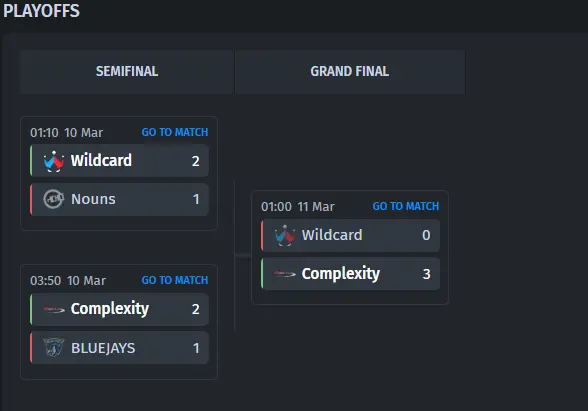This screenshot has width=588, height=411.
Task: Click the BLUEJAYS team name
Action: tap(103, 348)
